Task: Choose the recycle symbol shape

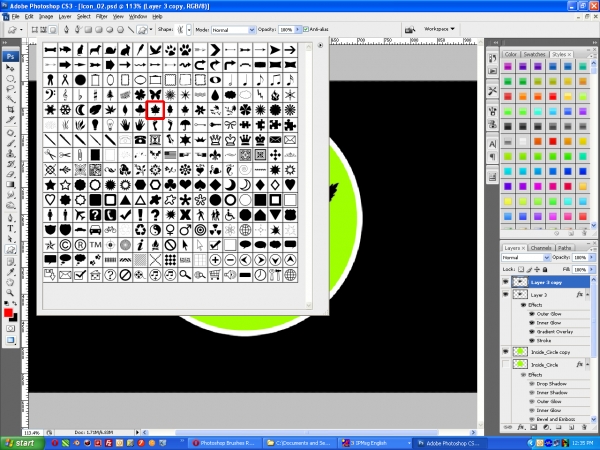Action: click(x=140, y=230)
